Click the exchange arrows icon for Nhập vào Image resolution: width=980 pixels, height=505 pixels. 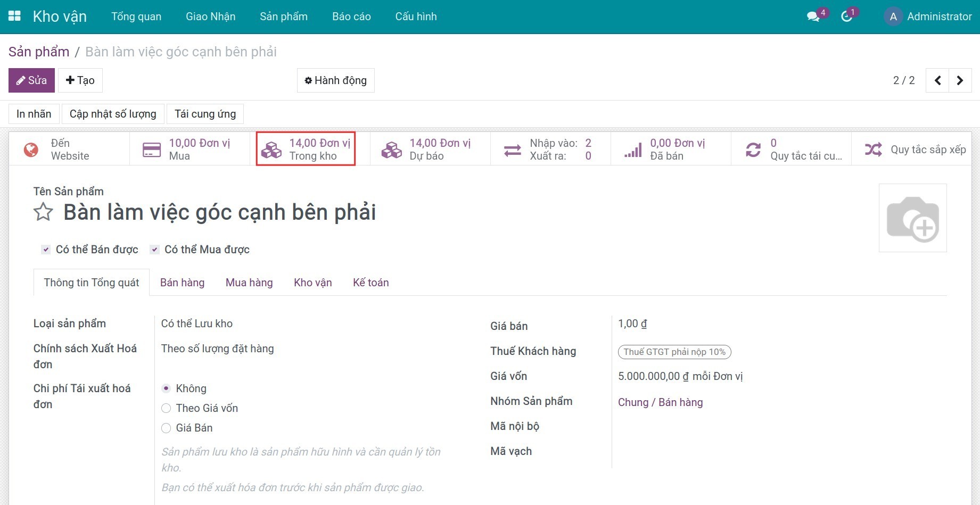point(513,151)
